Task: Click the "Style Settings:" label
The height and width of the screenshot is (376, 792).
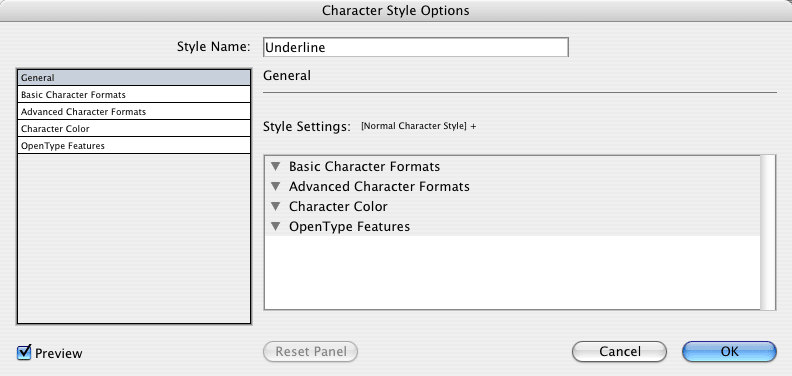Action: point(307,127)
